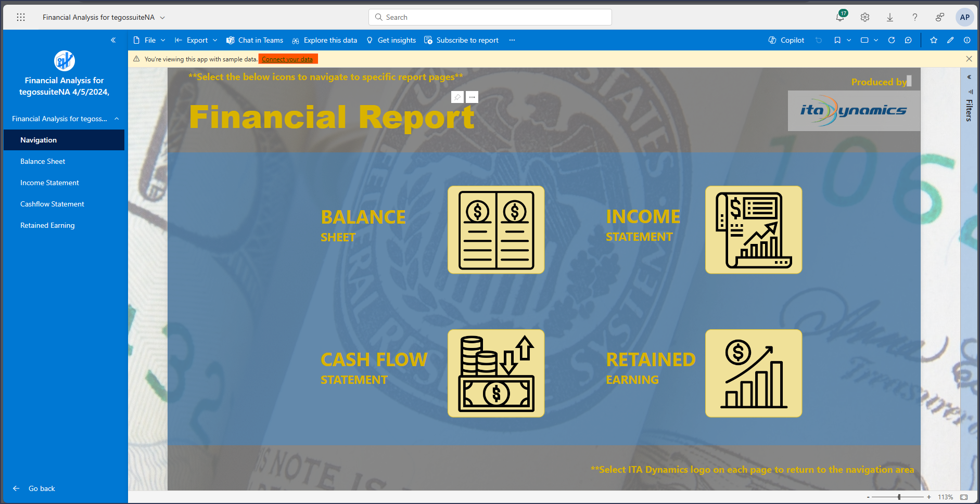
Task: Expand the bookmarks dropdown arrow
Action: click(x=849, y=40)
